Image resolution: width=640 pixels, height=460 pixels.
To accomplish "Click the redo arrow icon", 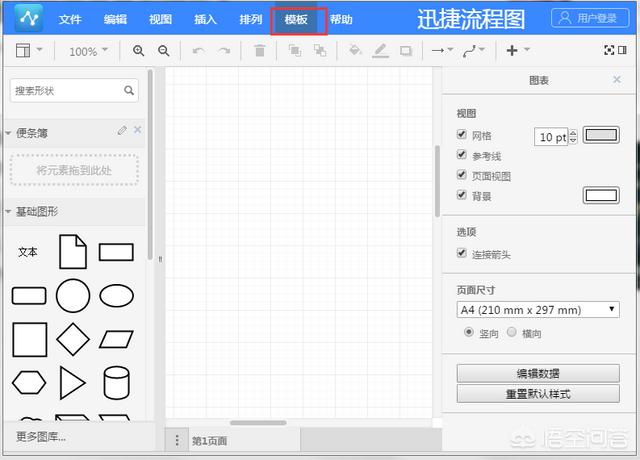I will 224,51.
